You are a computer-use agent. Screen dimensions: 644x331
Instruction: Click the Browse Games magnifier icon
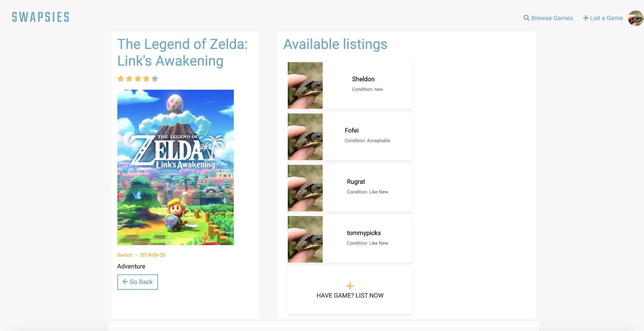coord(526,18)
